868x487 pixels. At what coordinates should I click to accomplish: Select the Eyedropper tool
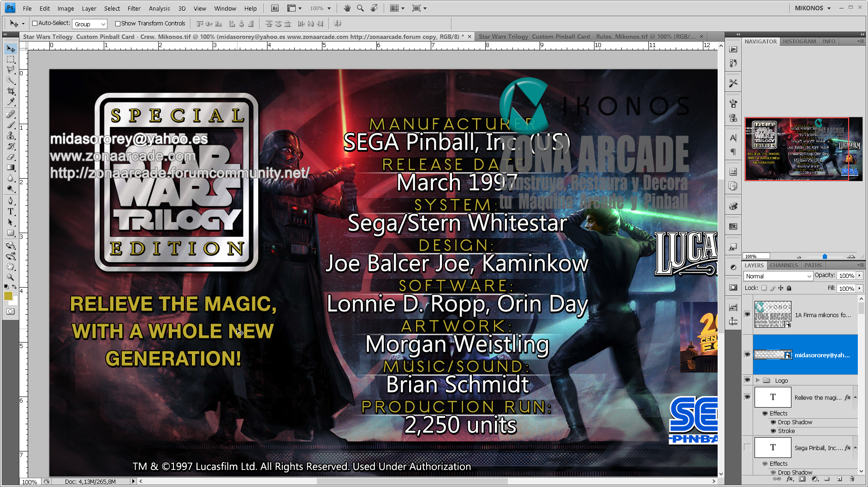coord(11,102)
